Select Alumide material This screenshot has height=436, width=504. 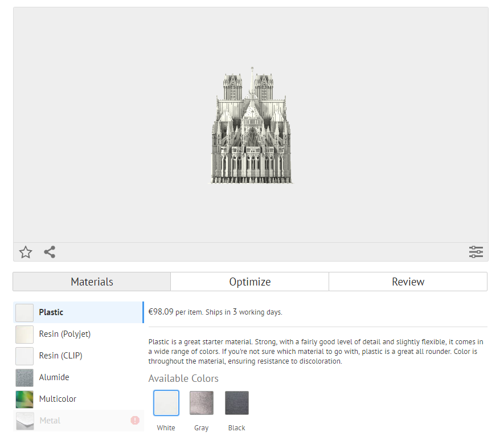[x=79, y=377]
